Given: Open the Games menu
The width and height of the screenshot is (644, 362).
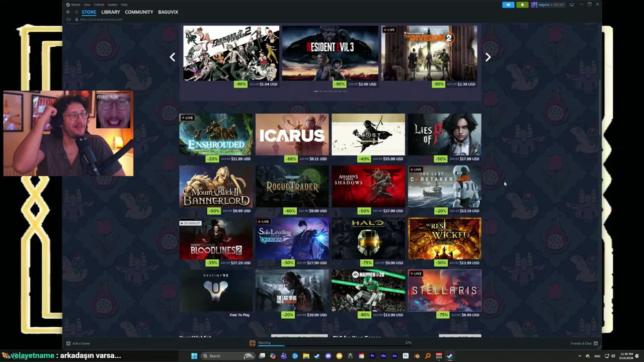Looking at the screenshot, I should tap(112, 5).
